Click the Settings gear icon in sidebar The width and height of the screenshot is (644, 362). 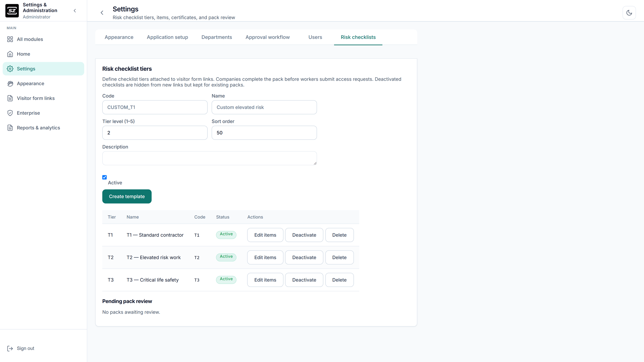(10, 69)
